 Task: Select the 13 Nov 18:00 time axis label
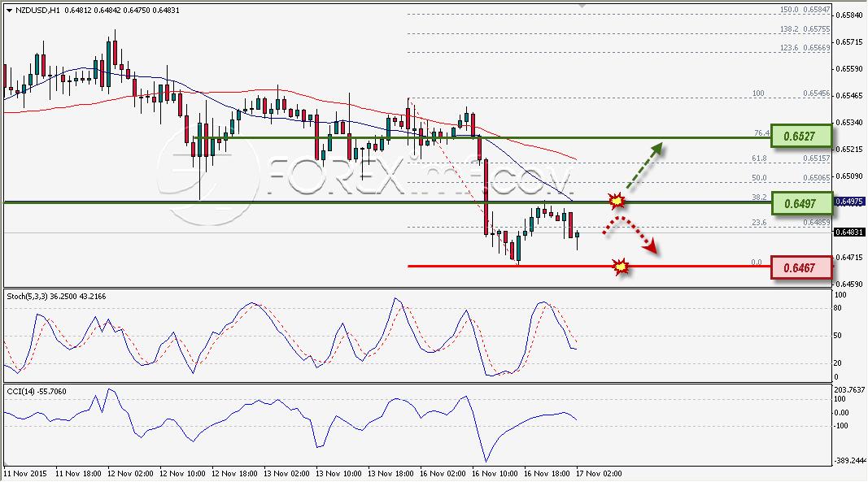pyautogui.click(x=390, y=474)
